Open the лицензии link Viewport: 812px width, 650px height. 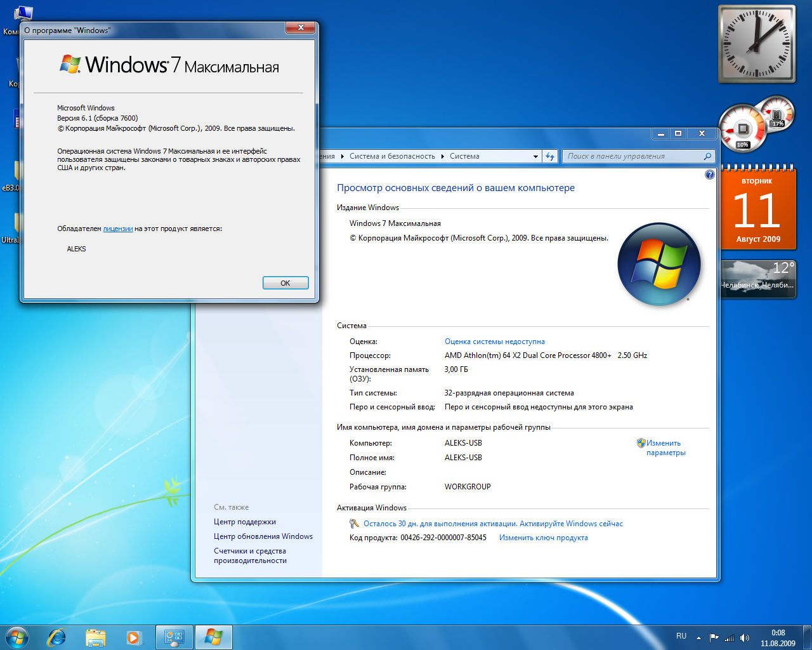tap(118, 229)
